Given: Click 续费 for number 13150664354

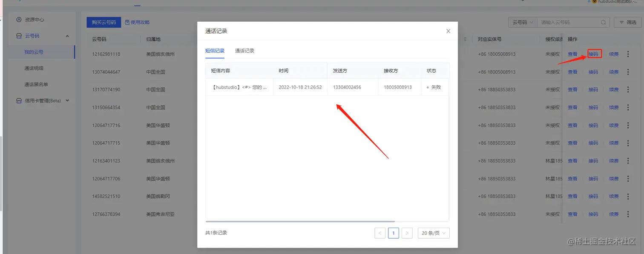Looking at the screenshot, I should [614, 108].
